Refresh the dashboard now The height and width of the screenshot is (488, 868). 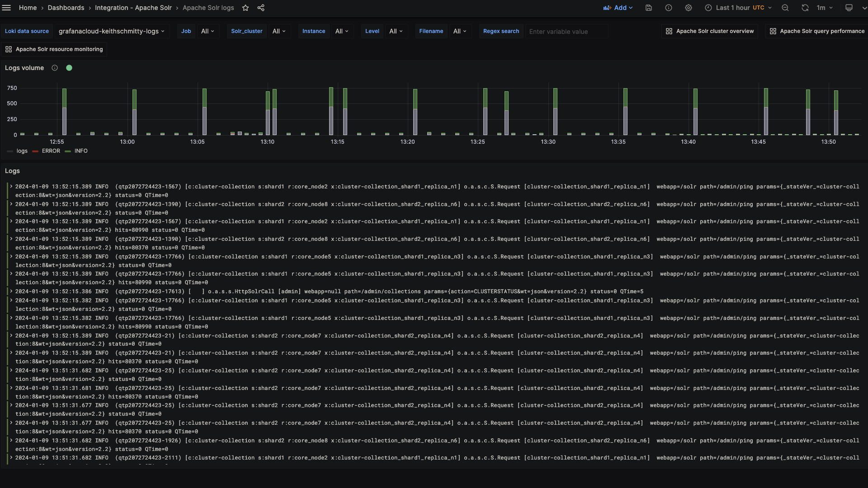[x=805, y=8]
